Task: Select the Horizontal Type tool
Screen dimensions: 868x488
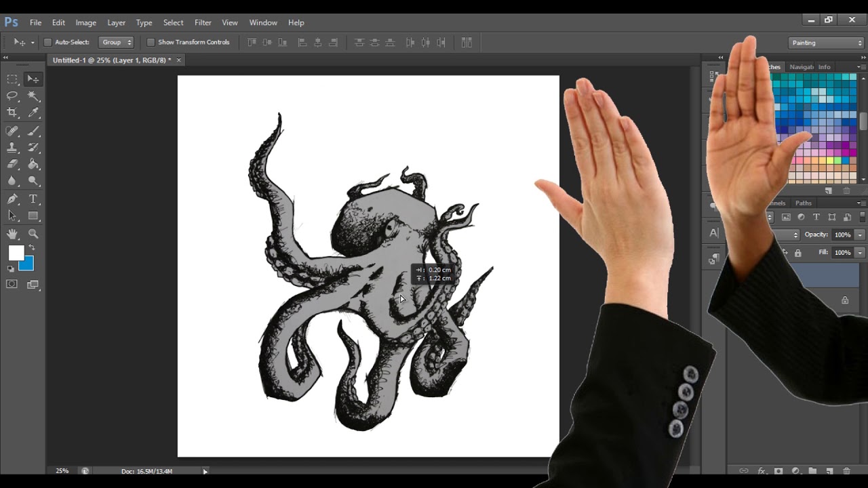Action: pos(33,199)
